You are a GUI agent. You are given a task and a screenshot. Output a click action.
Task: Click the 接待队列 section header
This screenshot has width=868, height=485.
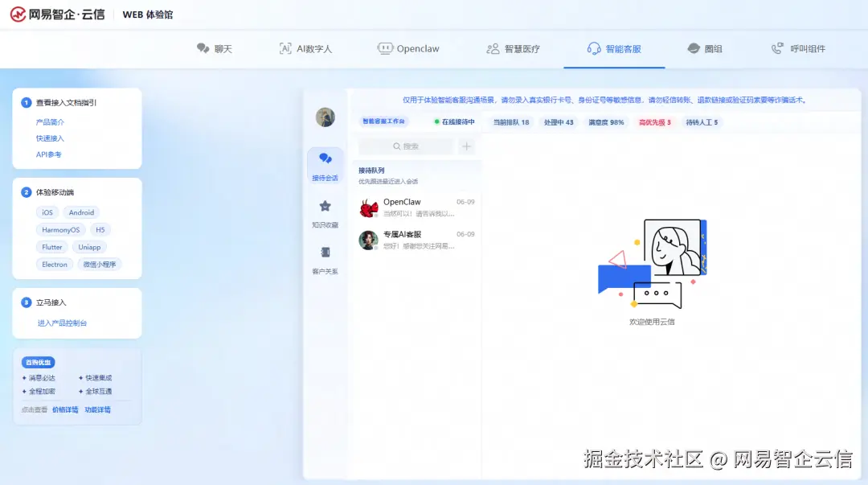click(371, 171)
